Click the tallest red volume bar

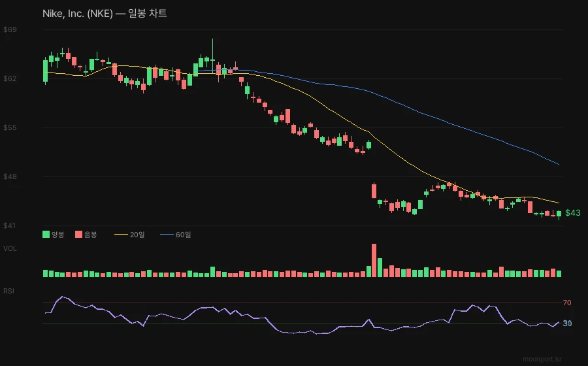pyautogui.click(x=374, y=260)
